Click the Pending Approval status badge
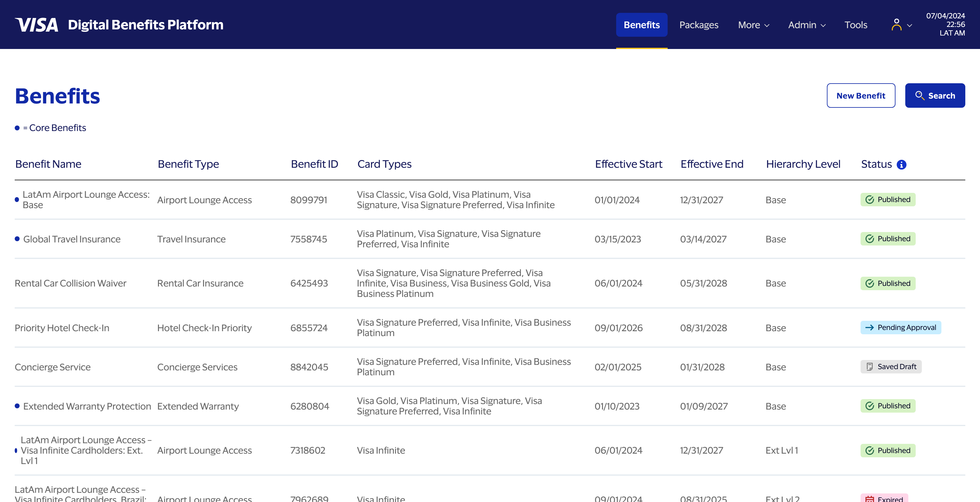The image size is (980, 502). click(x=900, y=328)
